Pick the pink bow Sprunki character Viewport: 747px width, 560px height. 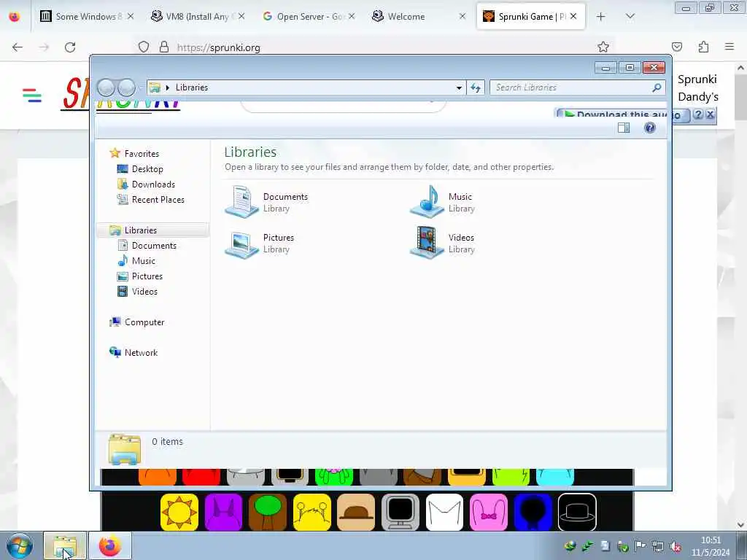(x=489, y=513)
